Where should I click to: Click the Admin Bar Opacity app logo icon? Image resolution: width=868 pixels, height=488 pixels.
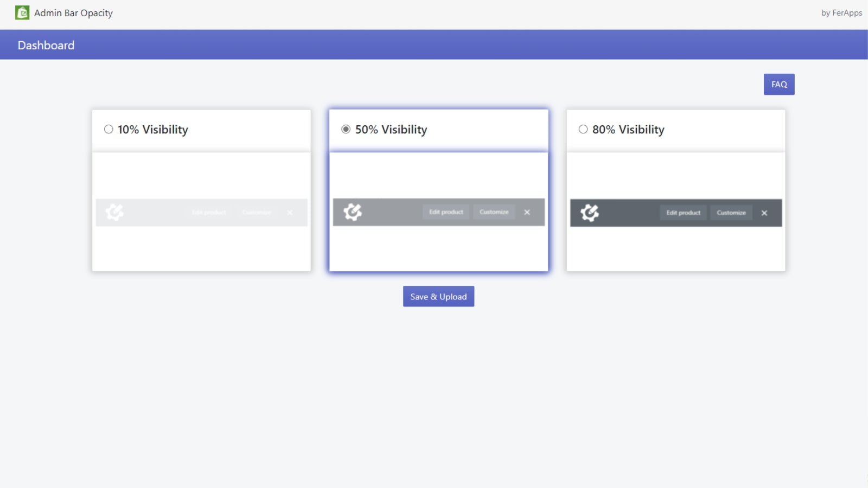tap(22, 12)
